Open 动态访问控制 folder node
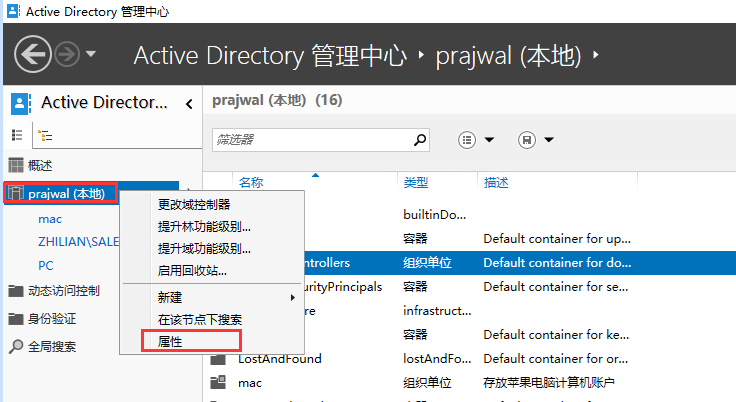736x402 pixels. point(64,291)
